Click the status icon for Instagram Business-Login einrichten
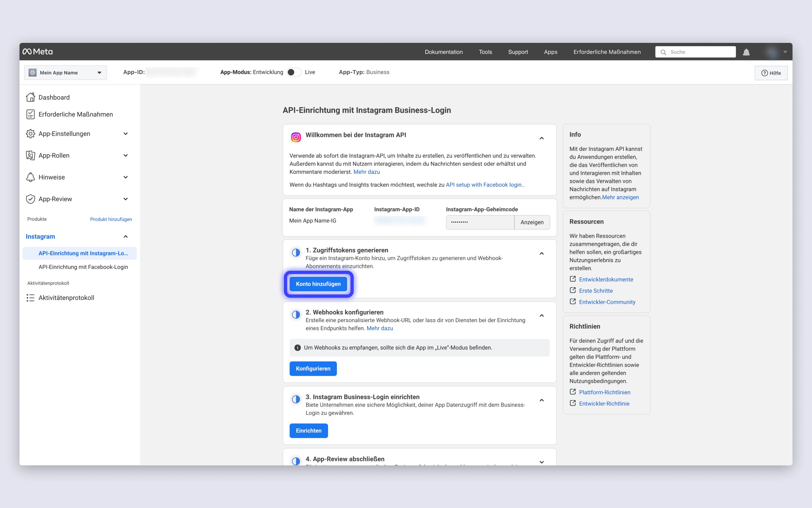This screenshot has height=508, width=812. 296,399
